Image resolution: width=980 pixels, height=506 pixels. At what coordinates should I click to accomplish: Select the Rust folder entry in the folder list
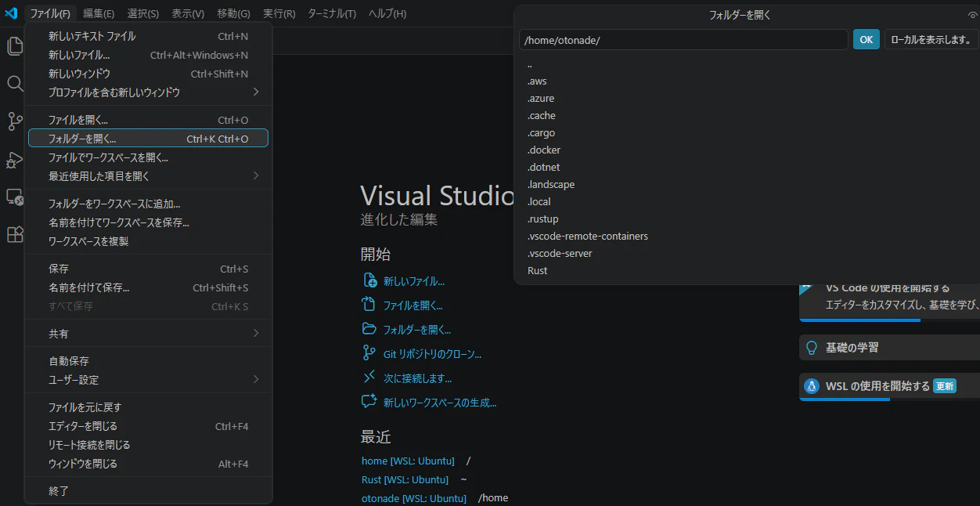747,271
